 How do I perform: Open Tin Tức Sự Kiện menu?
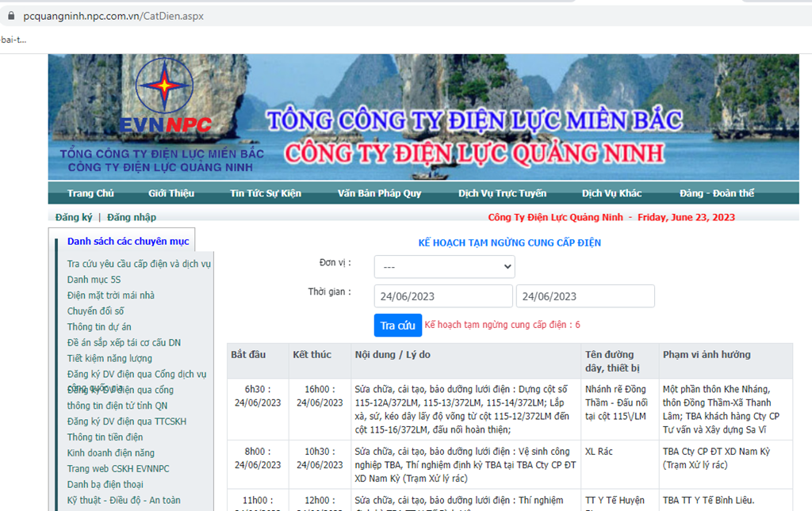[x=266, y=193]
